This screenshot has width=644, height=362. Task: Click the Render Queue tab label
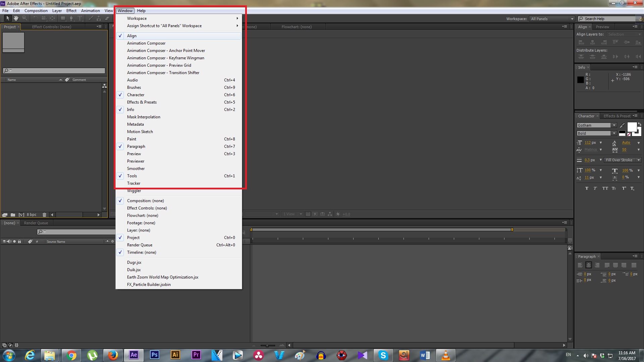[x=36, y=222]
